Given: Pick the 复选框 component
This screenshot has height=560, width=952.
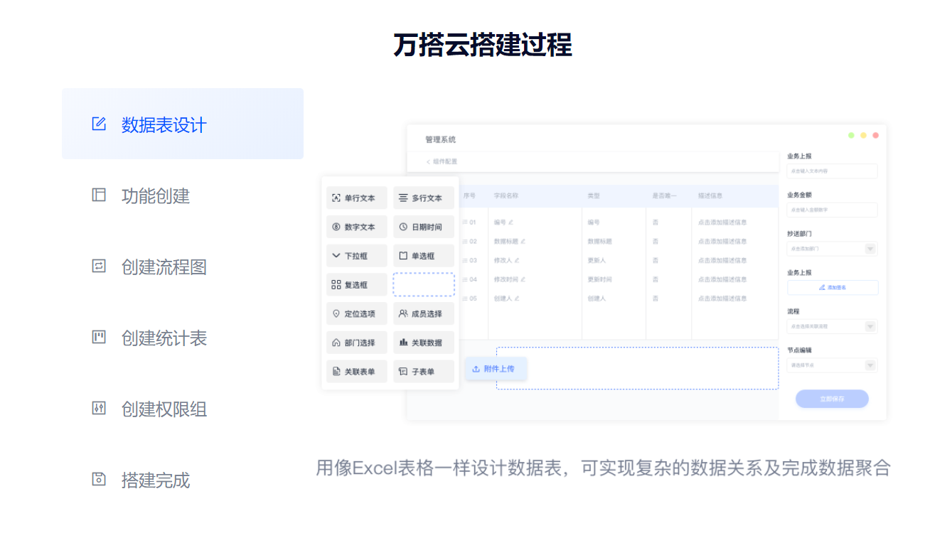Looking at the screenshot, I should pyautogui.click(x=357, y=284).
